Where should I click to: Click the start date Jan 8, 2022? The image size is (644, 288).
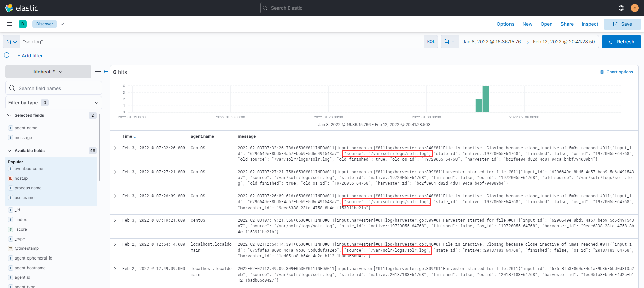point(491,42)
